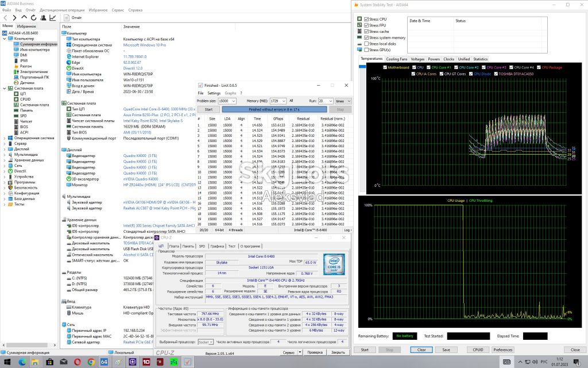
Task: Open File Explorer from the taskbar
Action: click(35, 362)
